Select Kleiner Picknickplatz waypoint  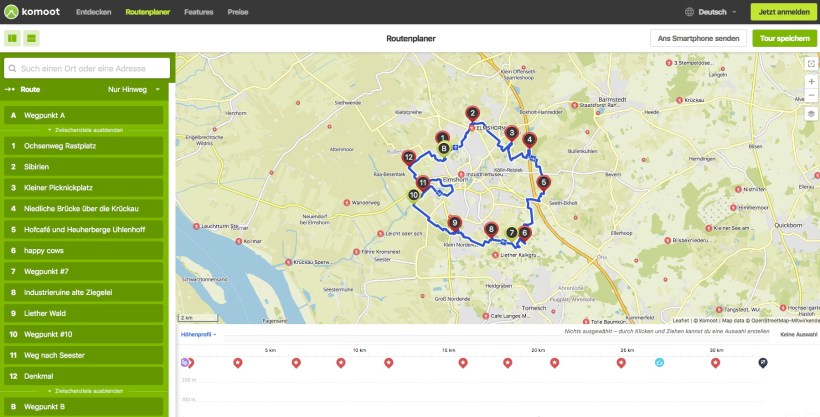tap(84, 188)
